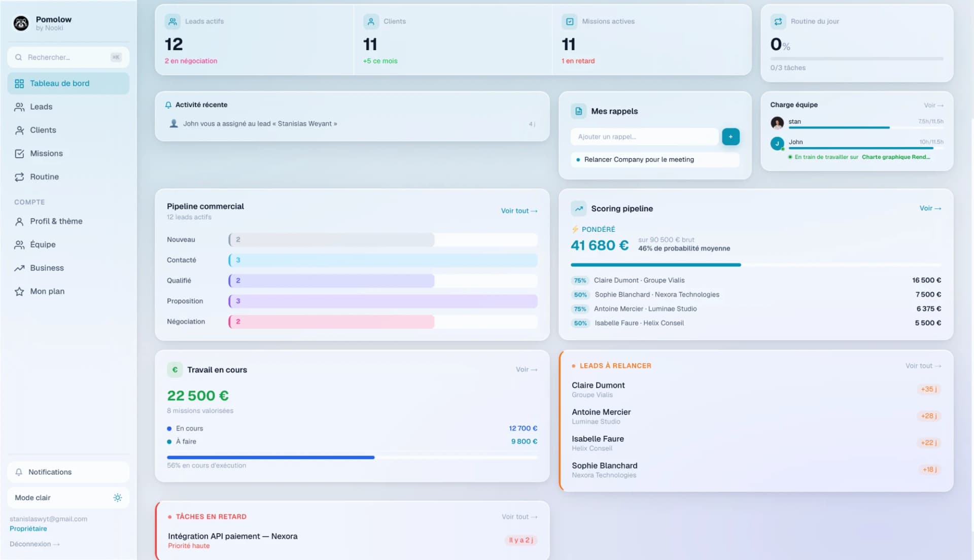The image size is (974, 560).
Task: Click Voir tout in Tâches en retard
Action: click(x=519, y=517)
